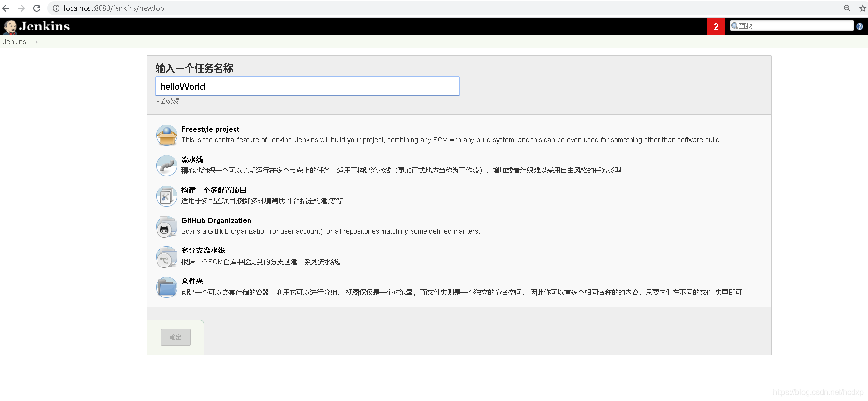
Task: Choose the GitHub Organization title
Action: pyautogui.click(x=216, y=221)
